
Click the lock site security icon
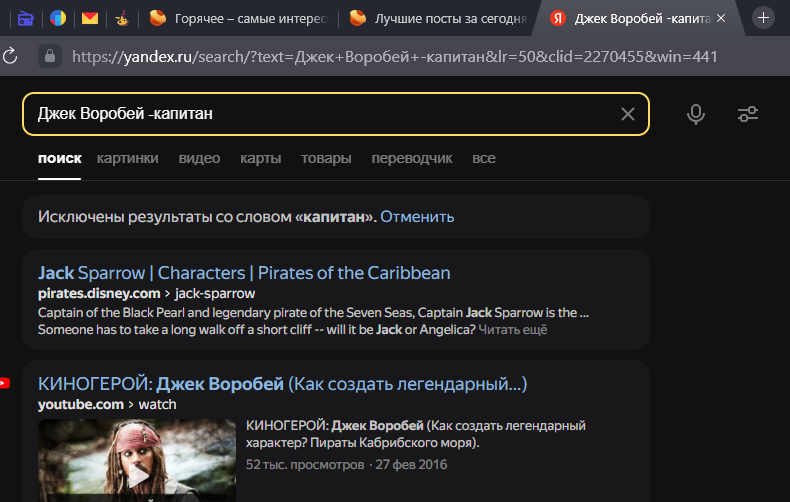50,56
